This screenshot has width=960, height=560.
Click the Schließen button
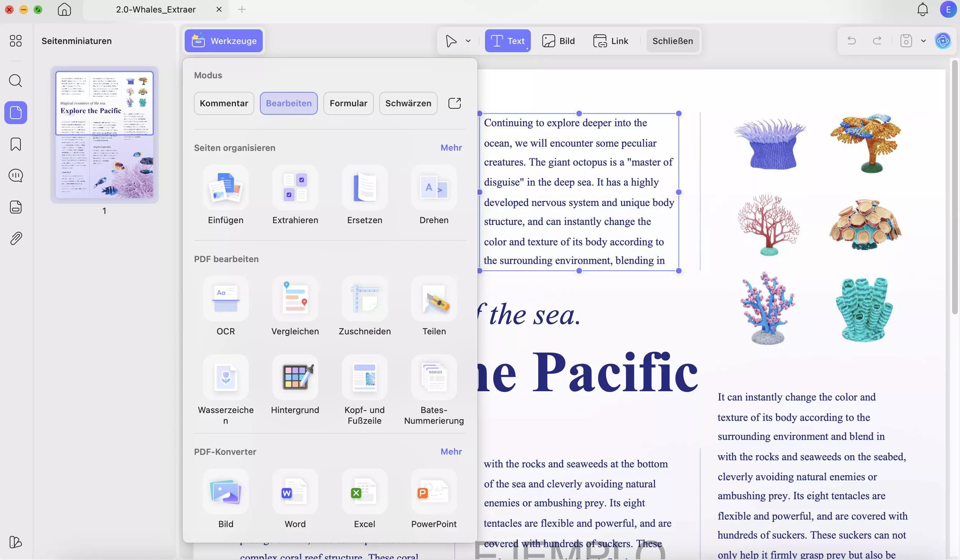[x=672, y=41]
